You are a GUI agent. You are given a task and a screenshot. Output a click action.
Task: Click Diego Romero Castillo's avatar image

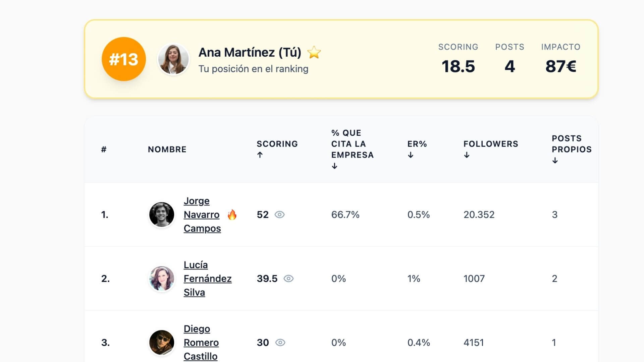[162, 343]
